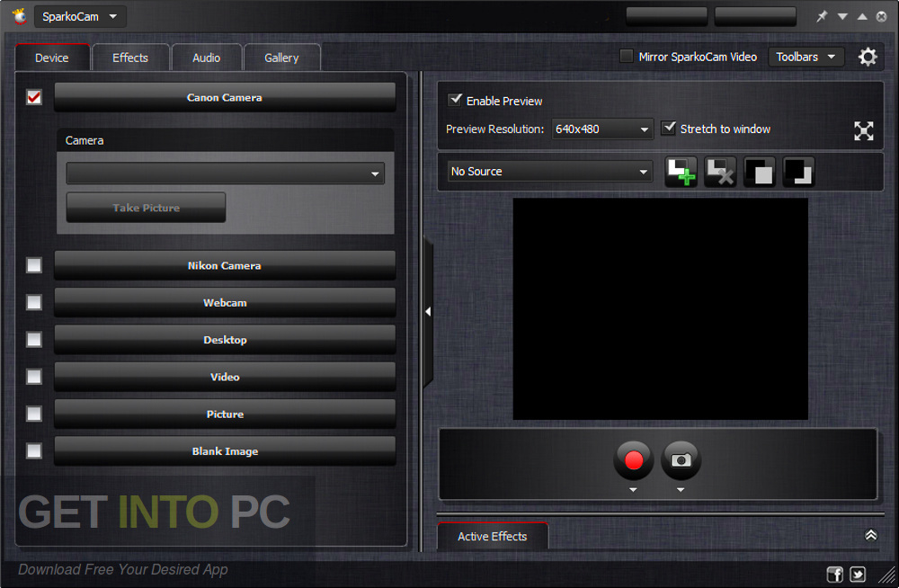
Task: Open settings with the gear icon
Action: 868,57
